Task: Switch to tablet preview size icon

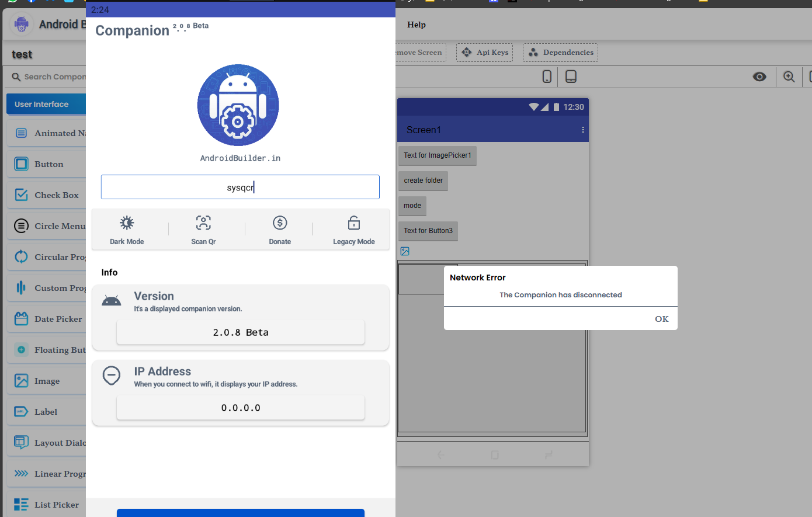Action: (x=571, y=77)
